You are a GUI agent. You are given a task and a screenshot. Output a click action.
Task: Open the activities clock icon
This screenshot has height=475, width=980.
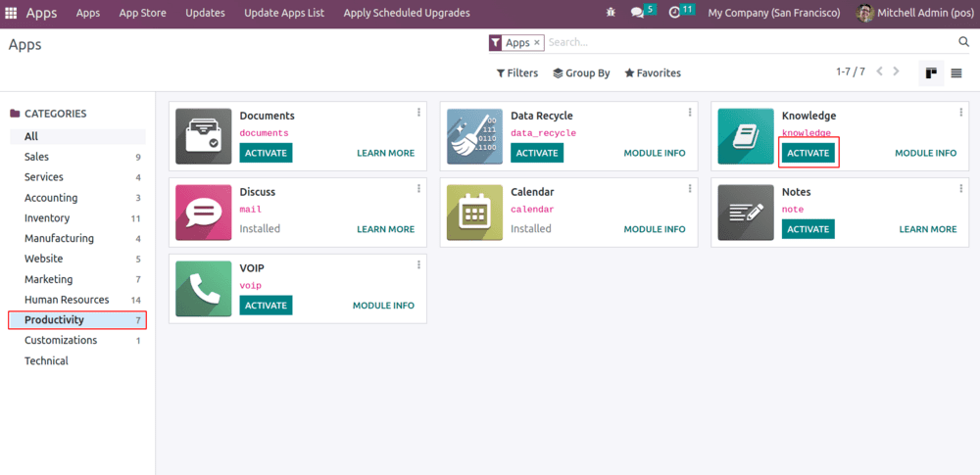pyautogui.click(x=675, y=13)
